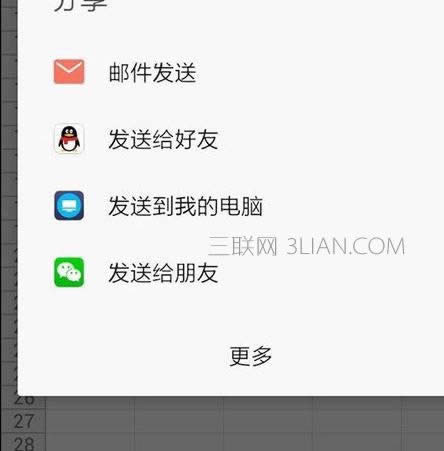Image resolution: width=444 pixels, height=451 pixels.
Task: Click the first column cell in row 28
Action: tap(90, 442)
